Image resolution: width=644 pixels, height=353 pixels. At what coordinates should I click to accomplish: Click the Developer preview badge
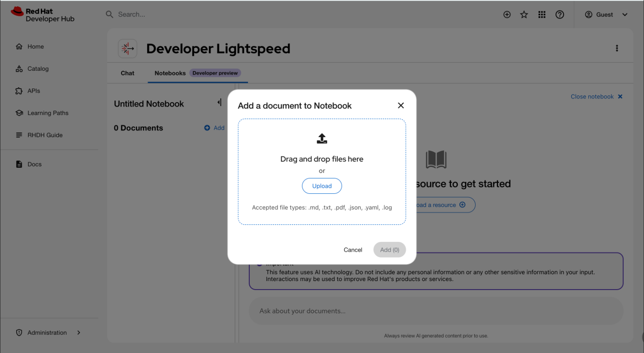pyautogui.click(x=215, y=73)
